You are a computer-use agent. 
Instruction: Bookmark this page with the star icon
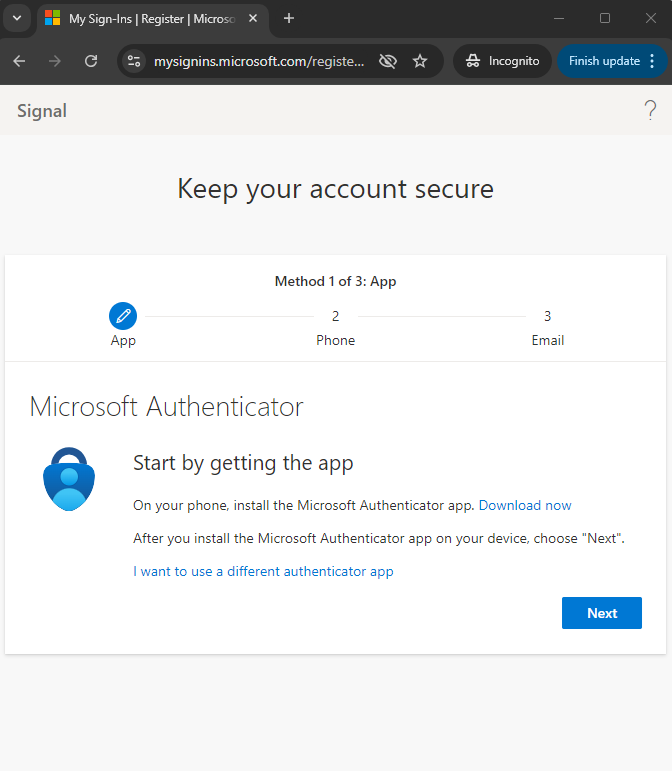click(420, 61)
